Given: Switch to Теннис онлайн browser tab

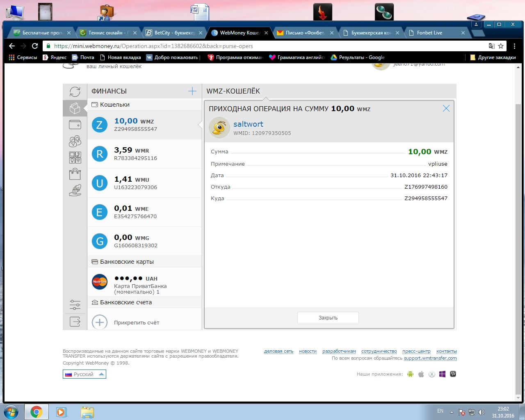Looking at the screenshot, I should 109,33.
